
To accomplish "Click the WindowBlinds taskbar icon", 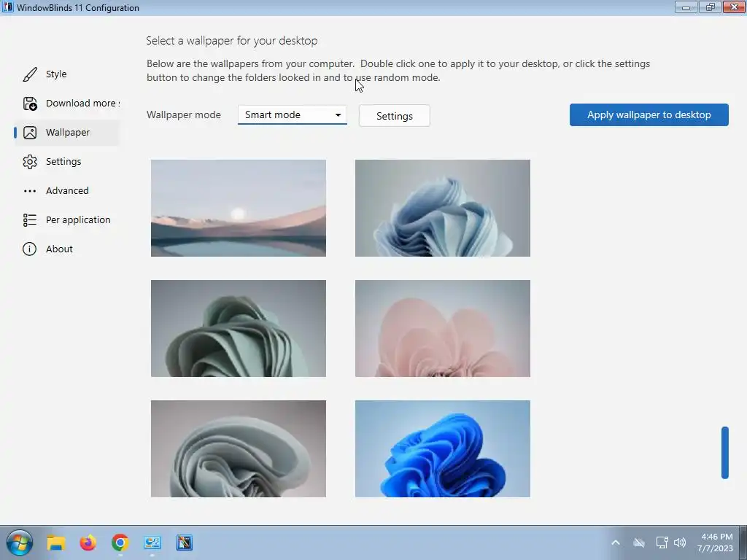I will [185, 542].
